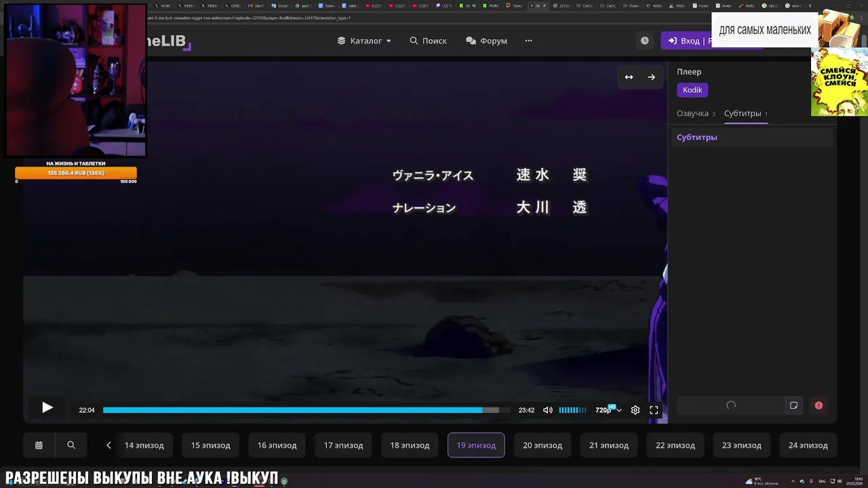Mute the player volume icon
This screenshot has height=488, width=868.
548,410
